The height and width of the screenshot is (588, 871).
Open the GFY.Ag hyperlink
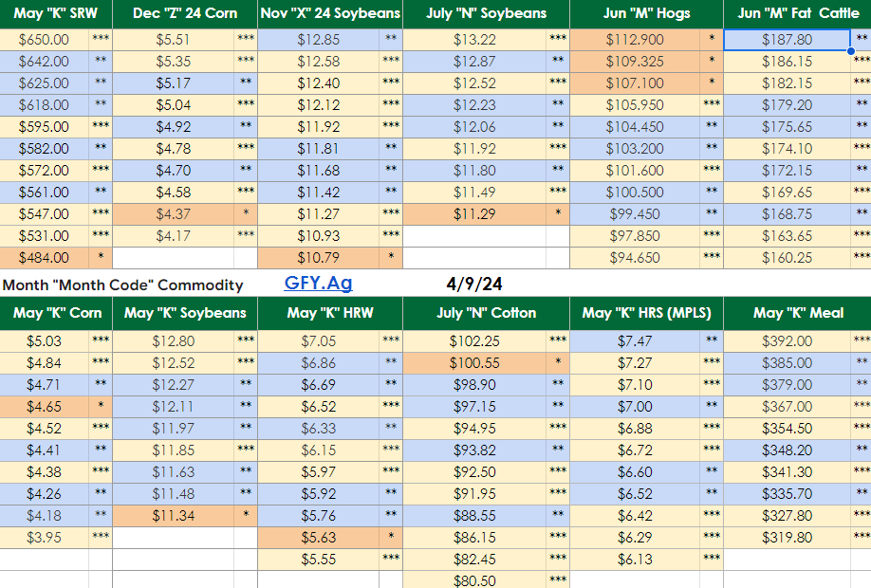(x=318, y=283)
